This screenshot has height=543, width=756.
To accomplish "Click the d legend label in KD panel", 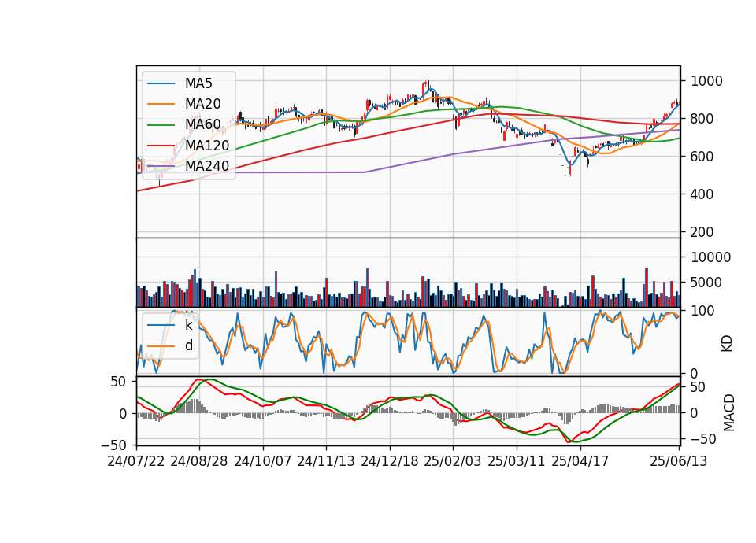I will [189, 345].
